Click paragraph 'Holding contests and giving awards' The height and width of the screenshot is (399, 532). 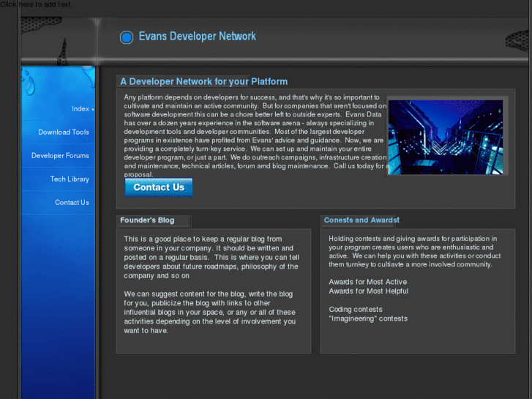pyautogui.click(x=415, y=251)
